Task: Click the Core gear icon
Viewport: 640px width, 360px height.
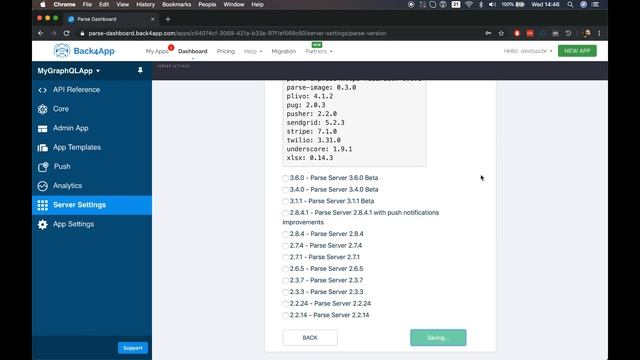Action: pos(42,109)
